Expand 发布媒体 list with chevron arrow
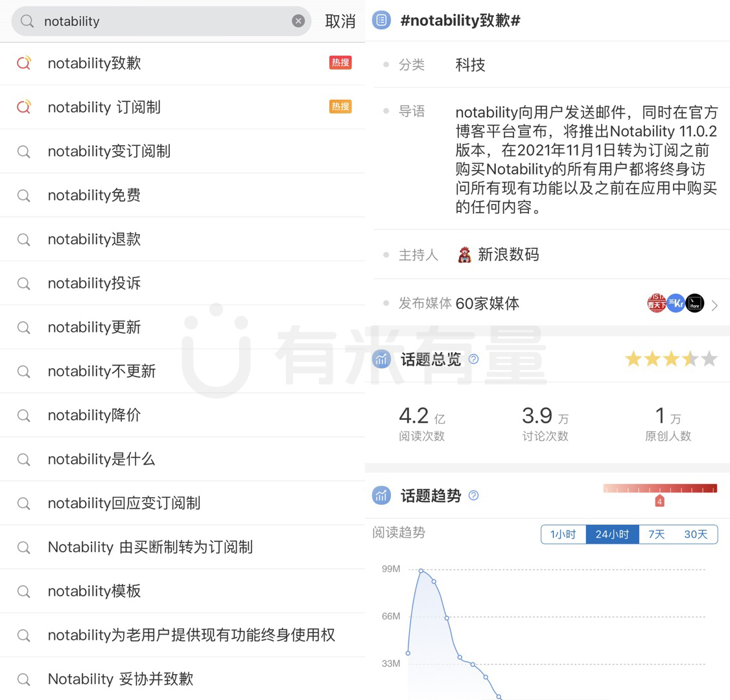The image size is (730, 700). point(714,305)
